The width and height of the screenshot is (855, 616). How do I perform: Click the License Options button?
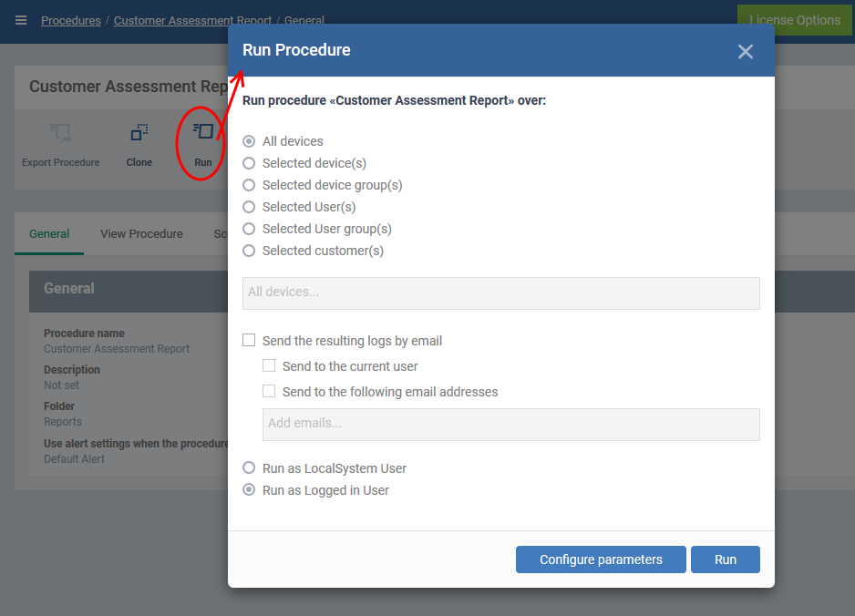(x=795, y=20)
